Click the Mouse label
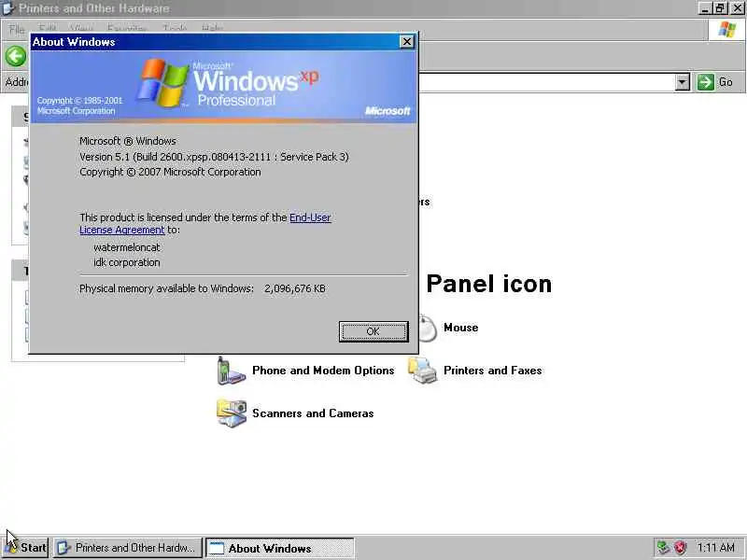Viewport: 747px width, 560px height. [460, 328]
